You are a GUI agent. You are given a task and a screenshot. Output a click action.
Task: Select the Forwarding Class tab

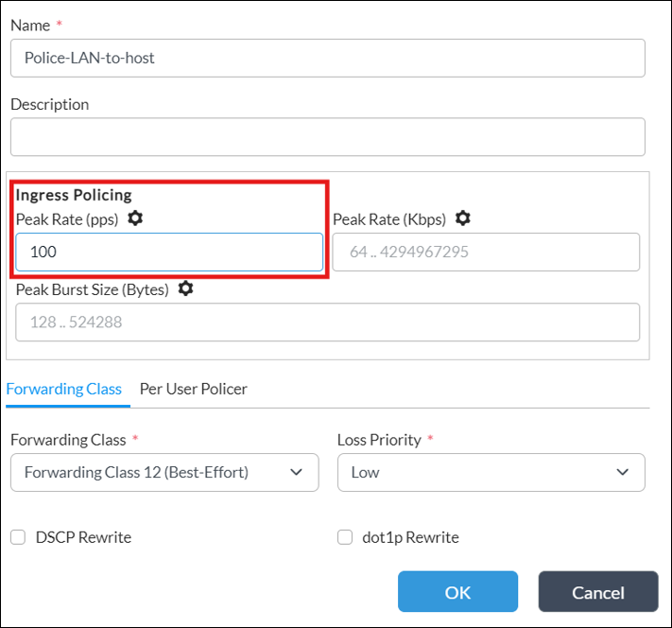coord(64,389)
